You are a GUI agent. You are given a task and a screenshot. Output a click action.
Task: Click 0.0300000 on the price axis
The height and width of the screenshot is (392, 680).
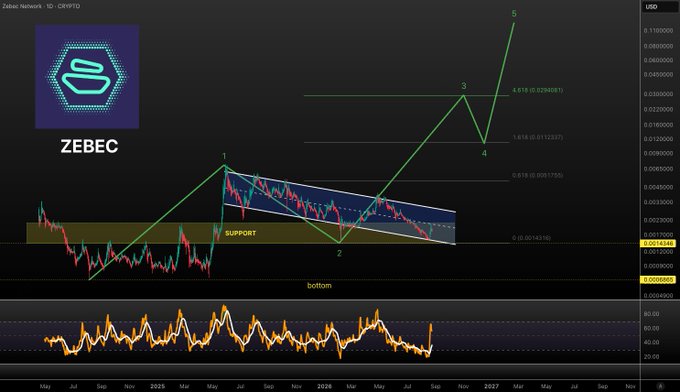pyautogui.click(x=658, y=94)
